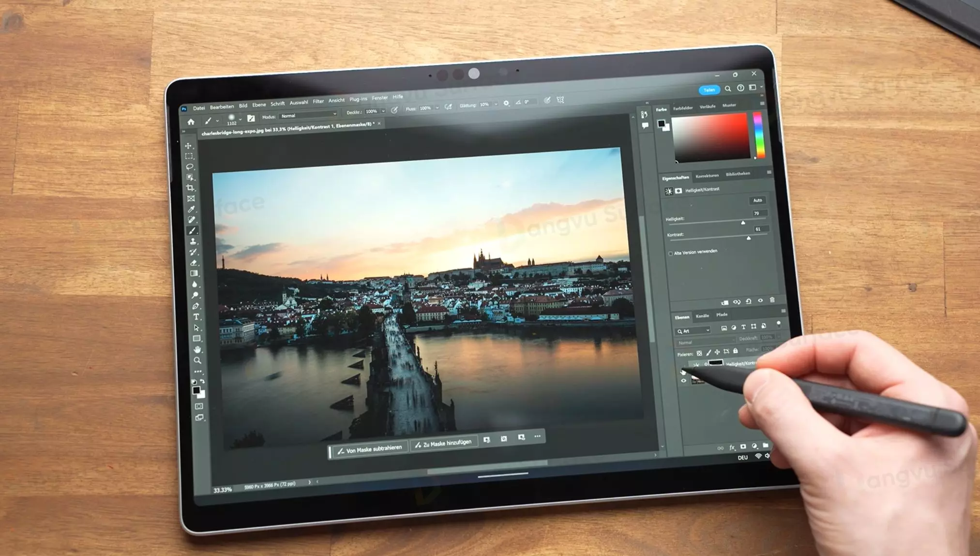
Task: Toggle clip-to-layer icon in Properties
Action: tap(724, 302)
